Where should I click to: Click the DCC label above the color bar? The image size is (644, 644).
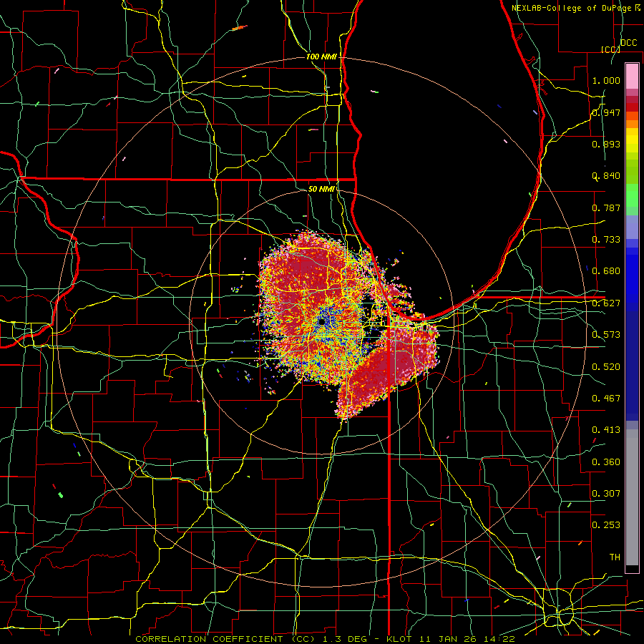(628, 43)
